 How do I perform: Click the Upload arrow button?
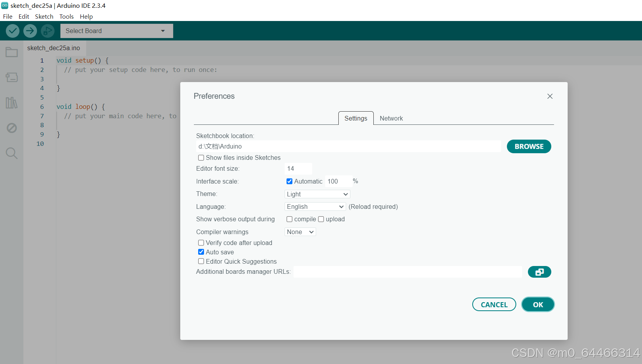coord(30,31)
